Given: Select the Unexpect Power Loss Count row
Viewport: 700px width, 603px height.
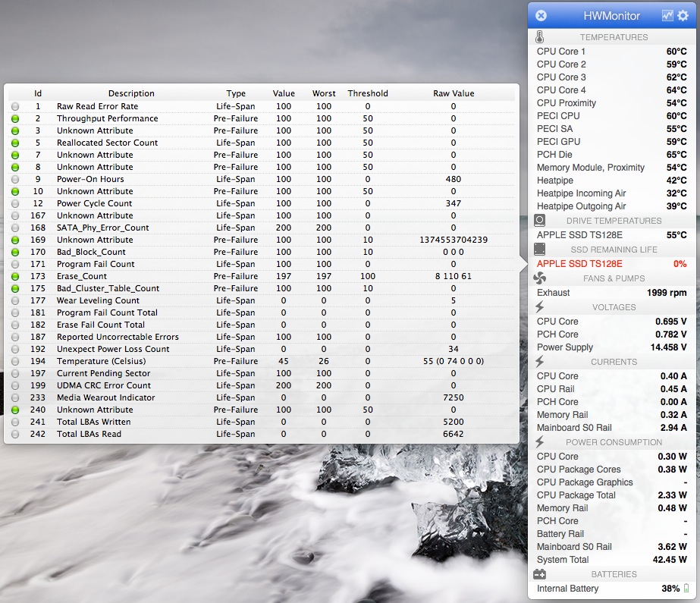Looking at the screenshot, I should [261, 349].
